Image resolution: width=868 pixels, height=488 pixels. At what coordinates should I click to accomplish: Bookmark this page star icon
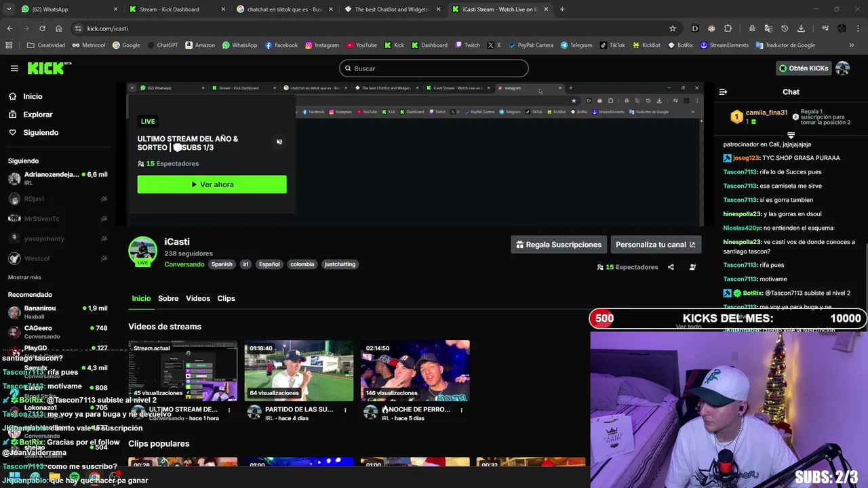(x=673, y=28)
